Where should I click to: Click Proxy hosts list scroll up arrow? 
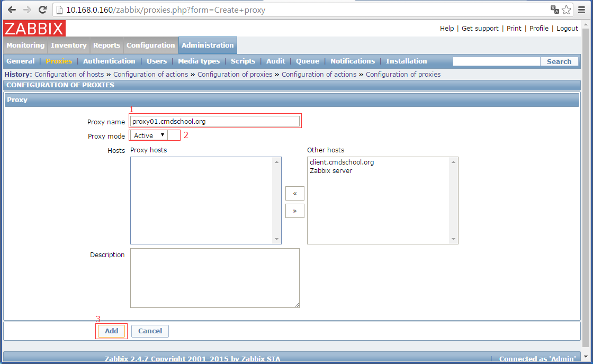pos(276,162)
